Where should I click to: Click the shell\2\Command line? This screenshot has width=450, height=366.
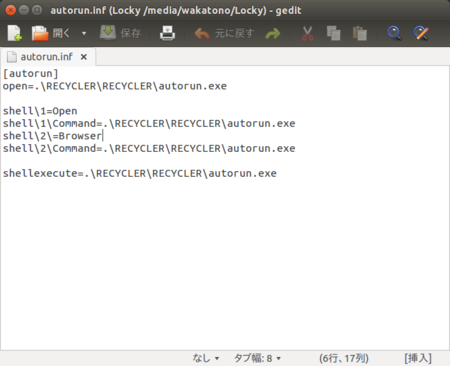149,148
